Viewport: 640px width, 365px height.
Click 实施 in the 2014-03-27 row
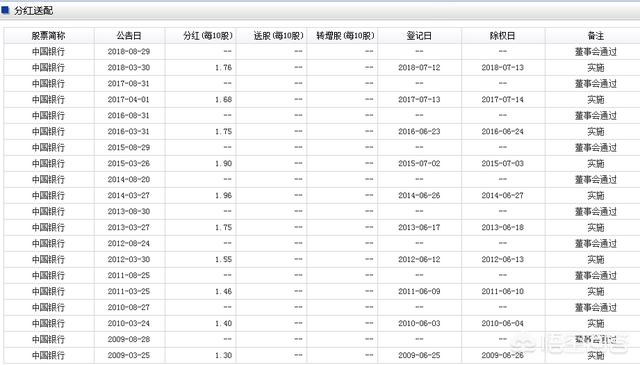[596, 196]
